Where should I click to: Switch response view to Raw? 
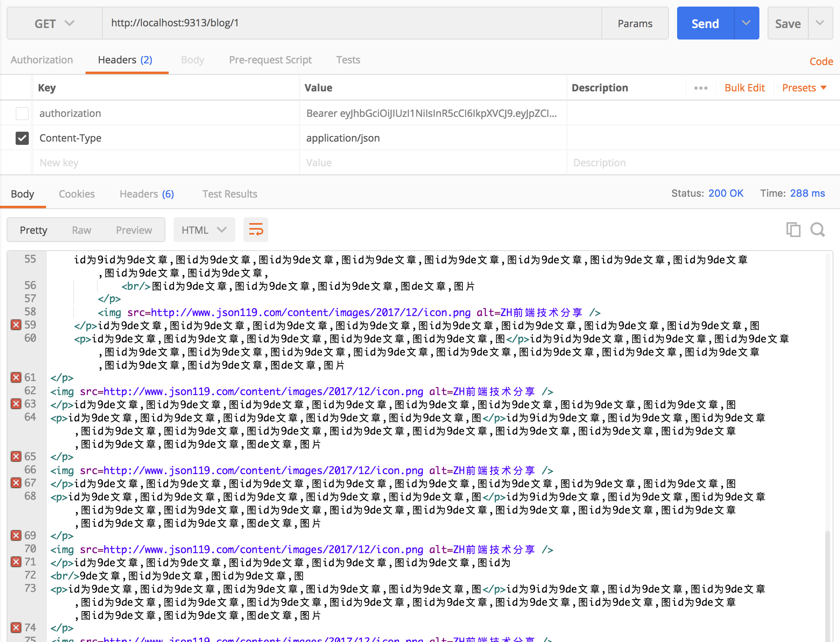[x=81, y=230]
